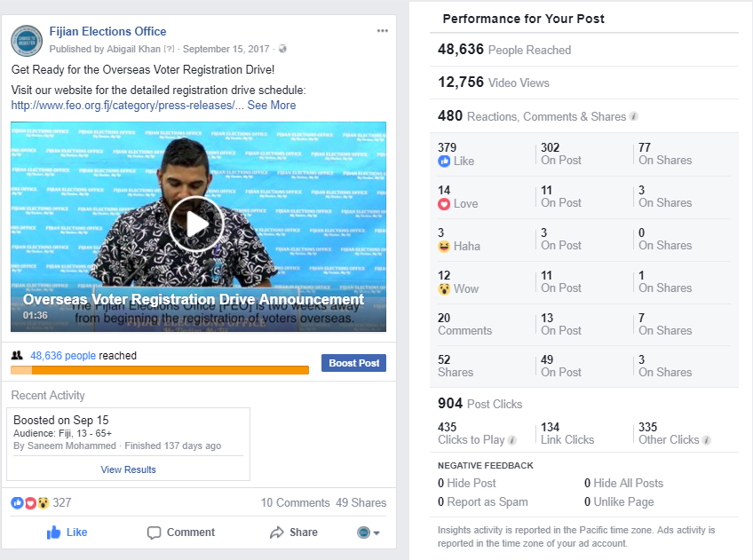The width and height of the screenshot is (753, 560).
Task: Click the '904 Post Clicks' statistic
Action: [480, 404]
